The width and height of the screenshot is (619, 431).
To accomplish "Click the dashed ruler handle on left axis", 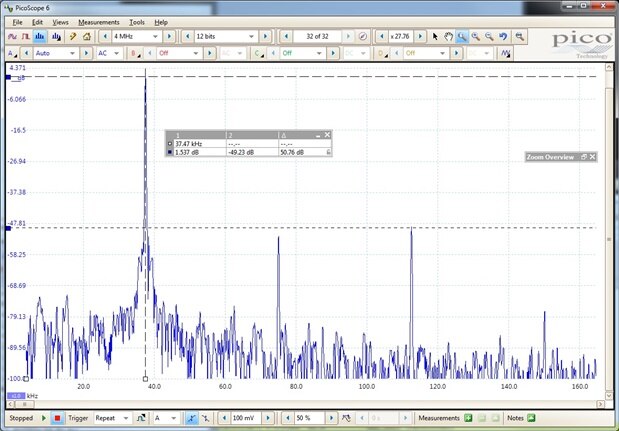I will (x=7, y=228).
